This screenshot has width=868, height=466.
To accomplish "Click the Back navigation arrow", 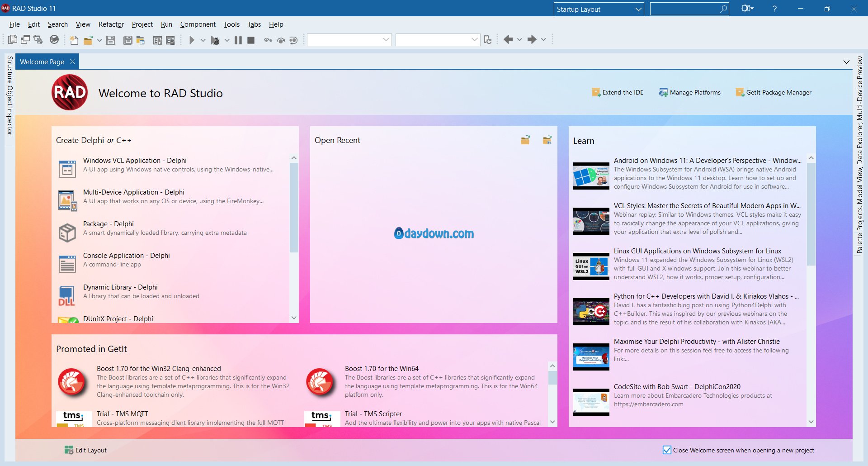I will pyautogui.click(x=508, y=40).
